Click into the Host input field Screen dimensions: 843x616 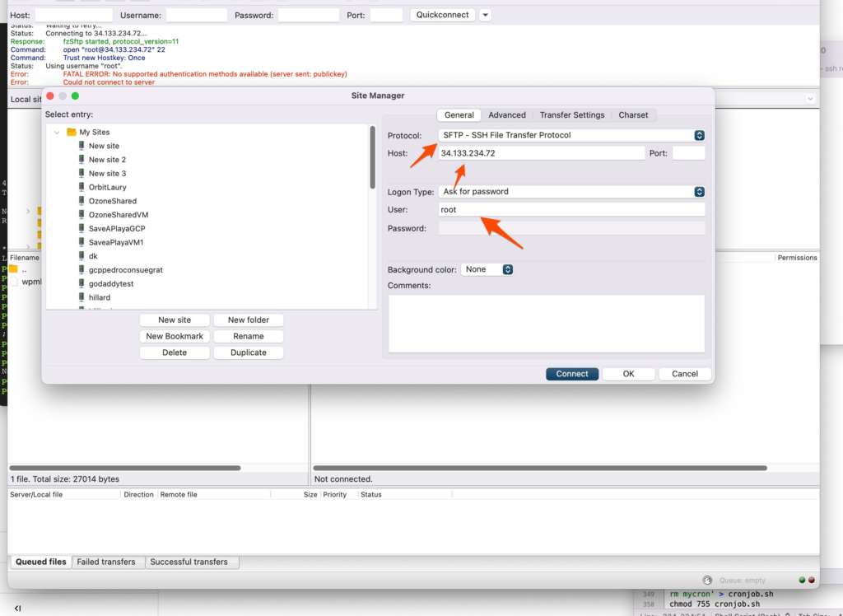tap(540, 153)
